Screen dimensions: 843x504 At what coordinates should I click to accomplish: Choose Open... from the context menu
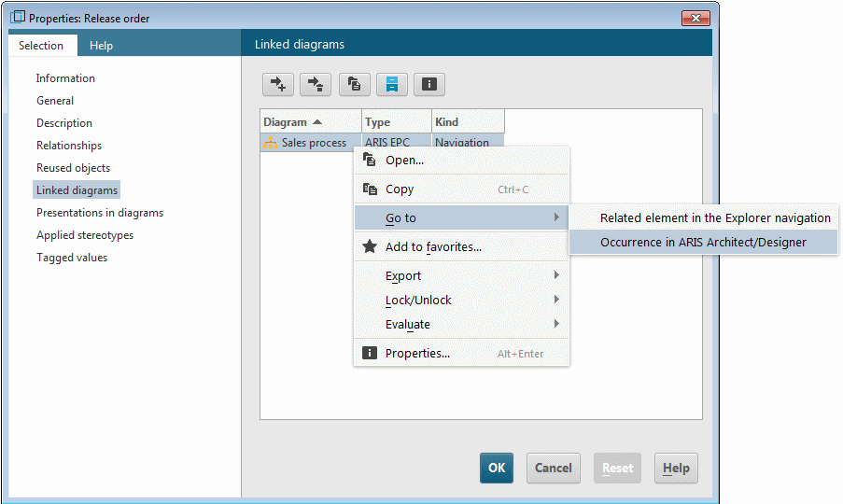(461, 161)
